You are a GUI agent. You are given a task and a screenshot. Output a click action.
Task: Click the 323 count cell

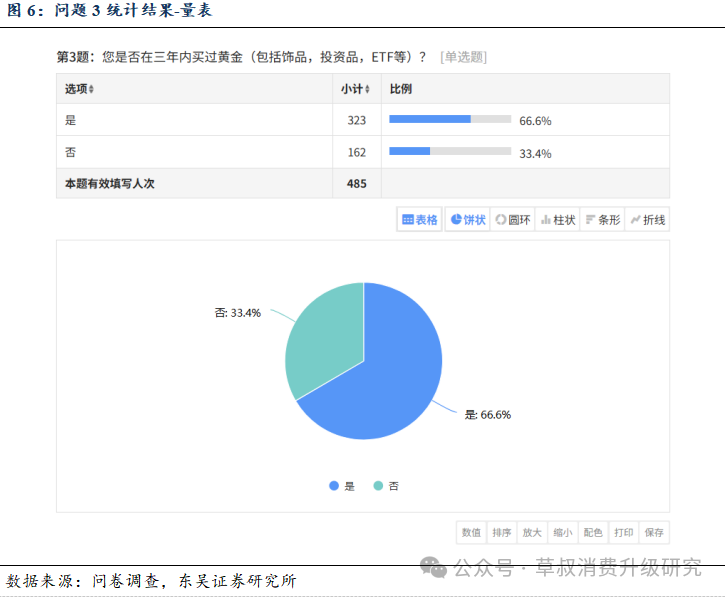pos(356,120)
